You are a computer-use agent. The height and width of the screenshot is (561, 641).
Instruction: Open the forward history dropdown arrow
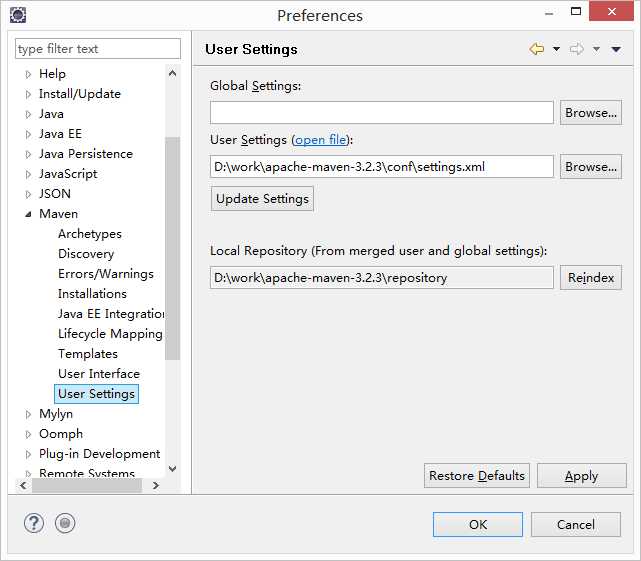pos(596,49)
